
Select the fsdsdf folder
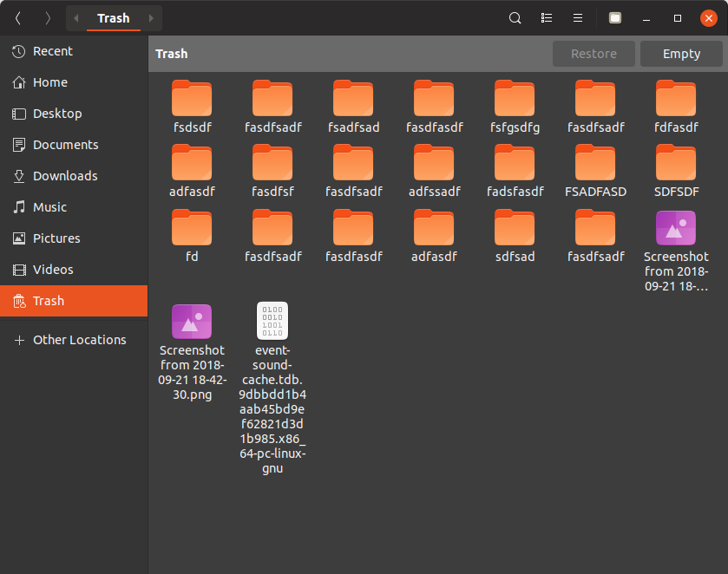(x=192, y=108)
